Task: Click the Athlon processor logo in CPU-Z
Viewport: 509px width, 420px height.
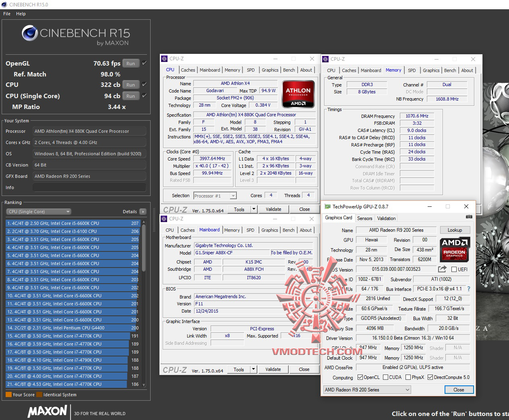Action: pos(298,94)
